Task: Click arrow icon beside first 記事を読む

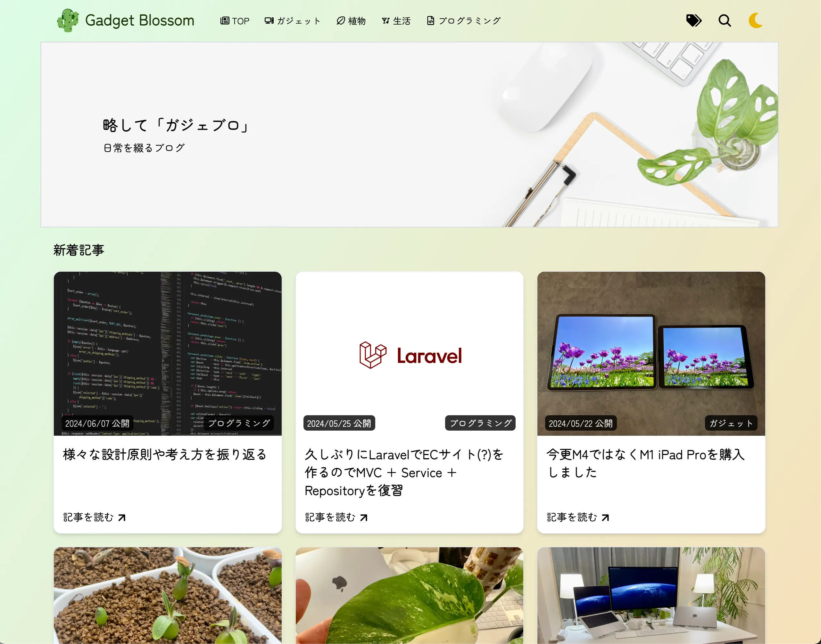Action: pos(121,517)
